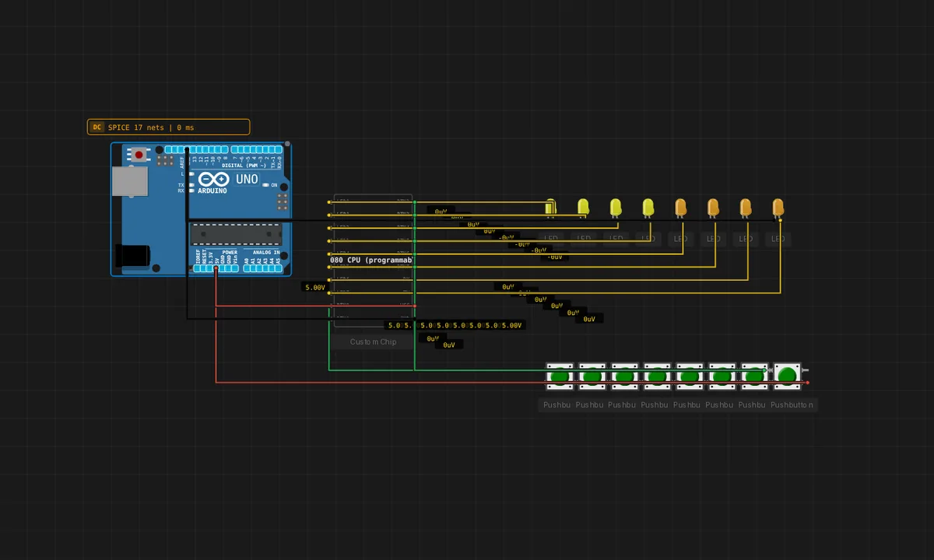Click the Arduino infinity logo
Viewport: 934px width, 560px height.
pyautogui.click(x=213, y=180)
